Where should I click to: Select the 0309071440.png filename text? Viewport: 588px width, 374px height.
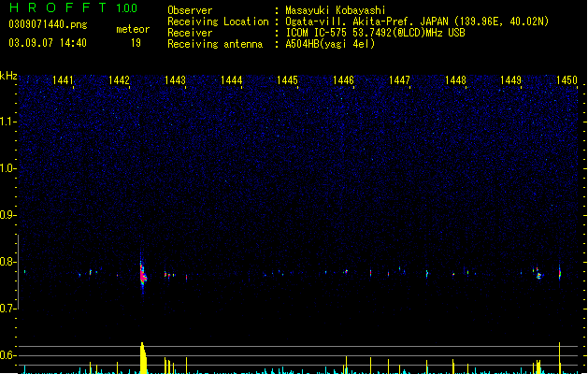[x=48, y=24]
